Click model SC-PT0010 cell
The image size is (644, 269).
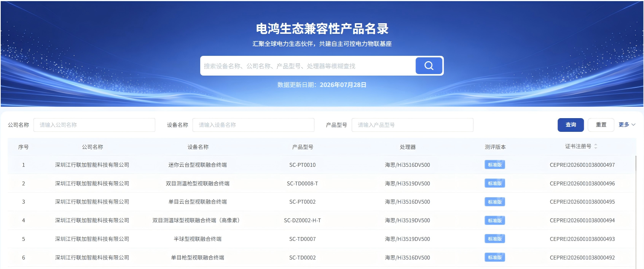[303, 165]
